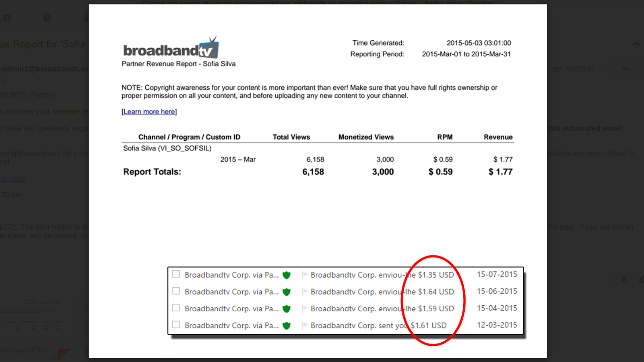
Task: Click the green shield icon in the $1.61 USD row
Action: pos(287,326)
